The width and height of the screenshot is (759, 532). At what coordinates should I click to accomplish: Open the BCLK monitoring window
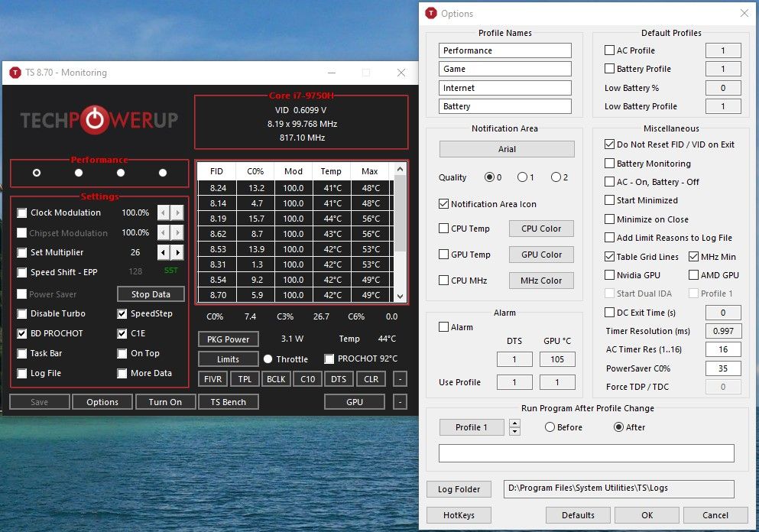pos(276,378)
